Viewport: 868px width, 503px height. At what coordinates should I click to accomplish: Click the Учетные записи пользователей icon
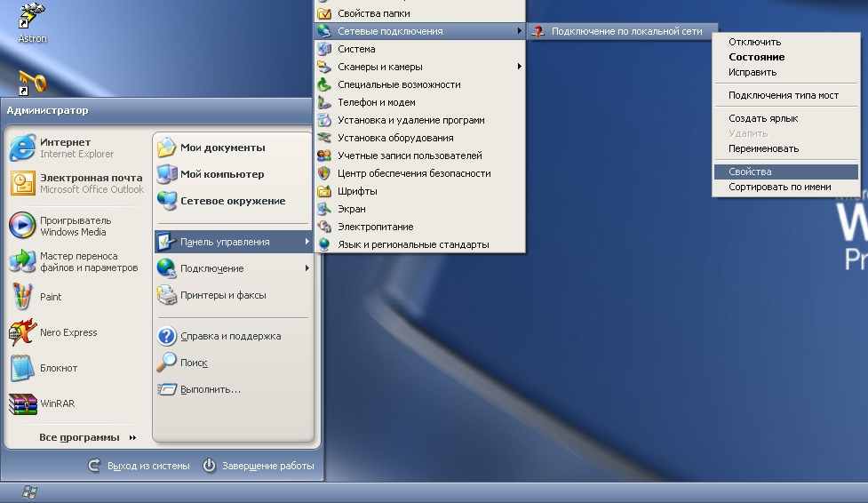[324, 156]
